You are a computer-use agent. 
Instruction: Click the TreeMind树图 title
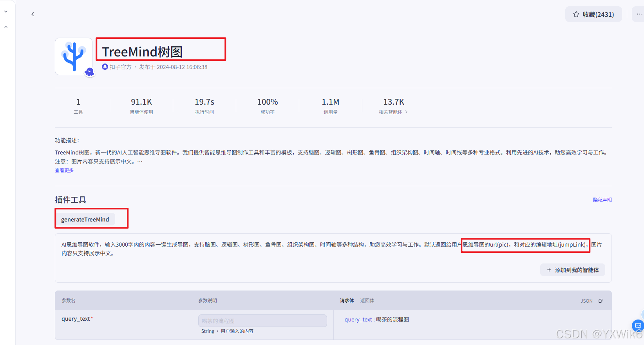[142, 52]
